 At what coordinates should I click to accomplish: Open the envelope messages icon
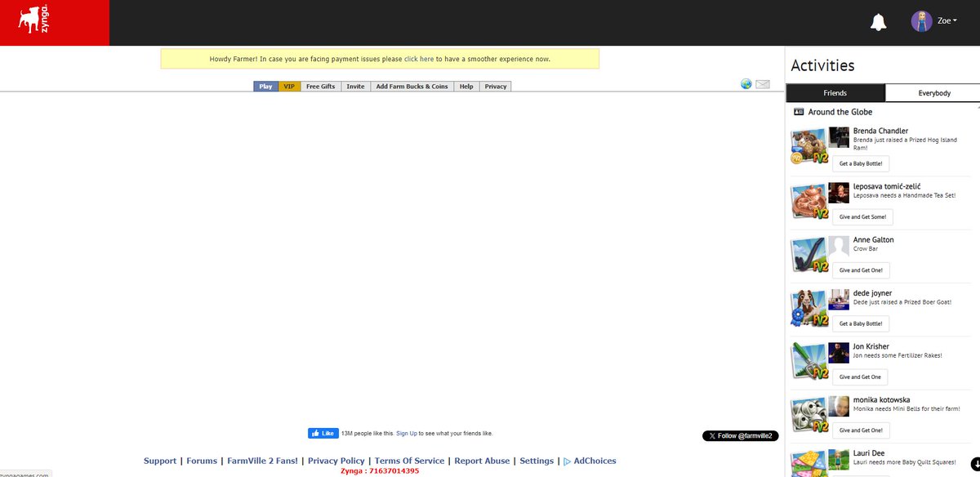coord(763,84)
